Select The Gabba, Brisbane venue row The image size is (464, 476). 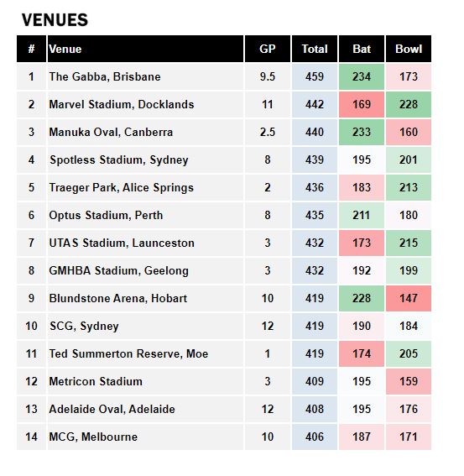(224, 76)
